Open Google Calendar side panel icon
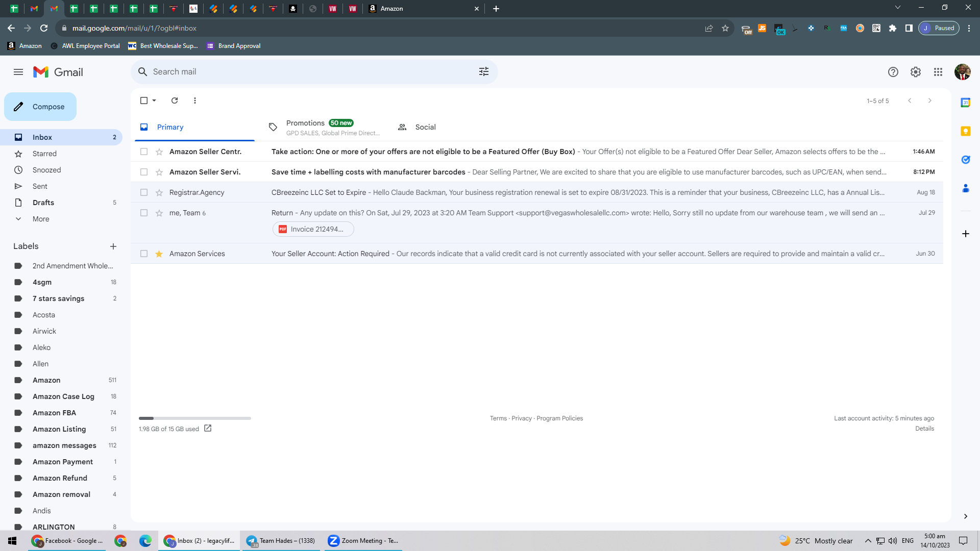 (966, 103)
